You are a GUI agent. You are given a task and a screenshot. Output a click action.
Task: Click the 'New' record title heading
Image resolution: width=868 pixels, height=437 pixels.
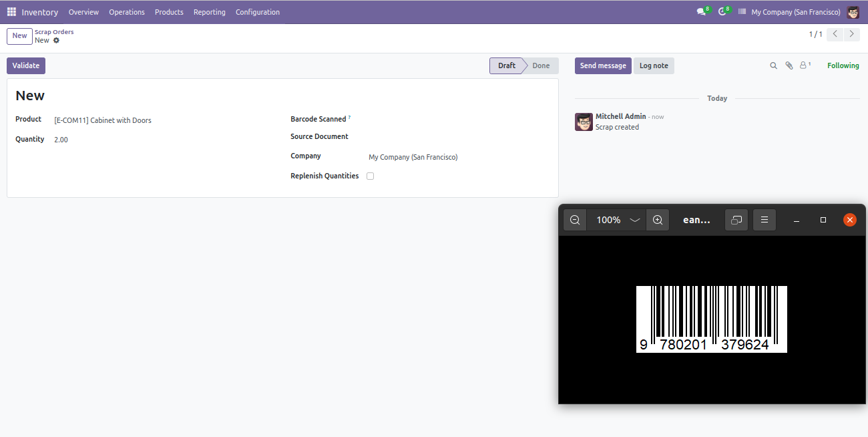30,96
